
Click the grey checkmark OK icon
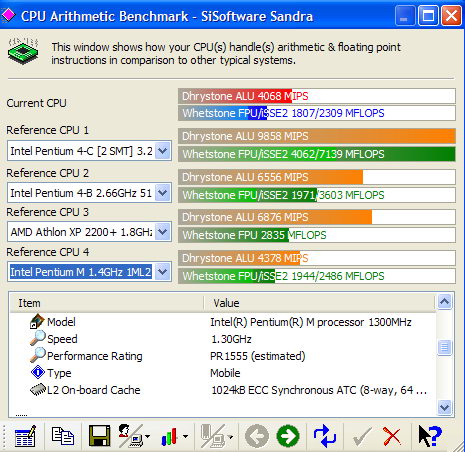(x=362, y=436)
